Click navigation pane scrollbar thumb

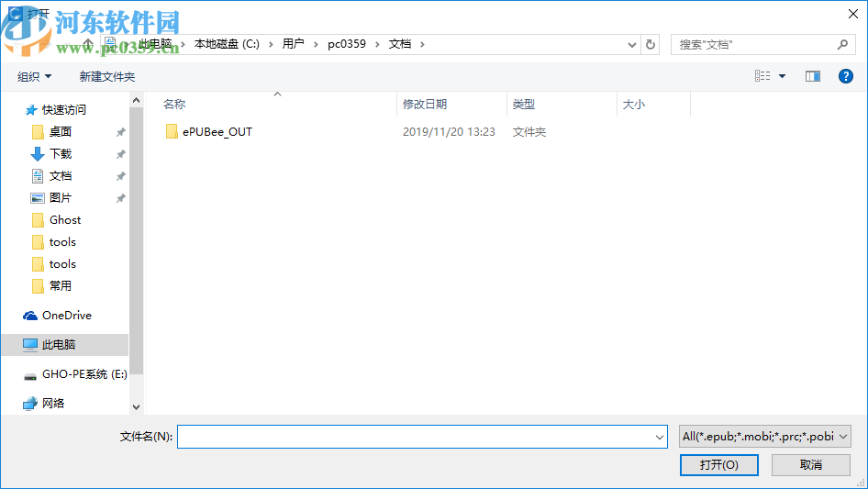tap(136, 241)
